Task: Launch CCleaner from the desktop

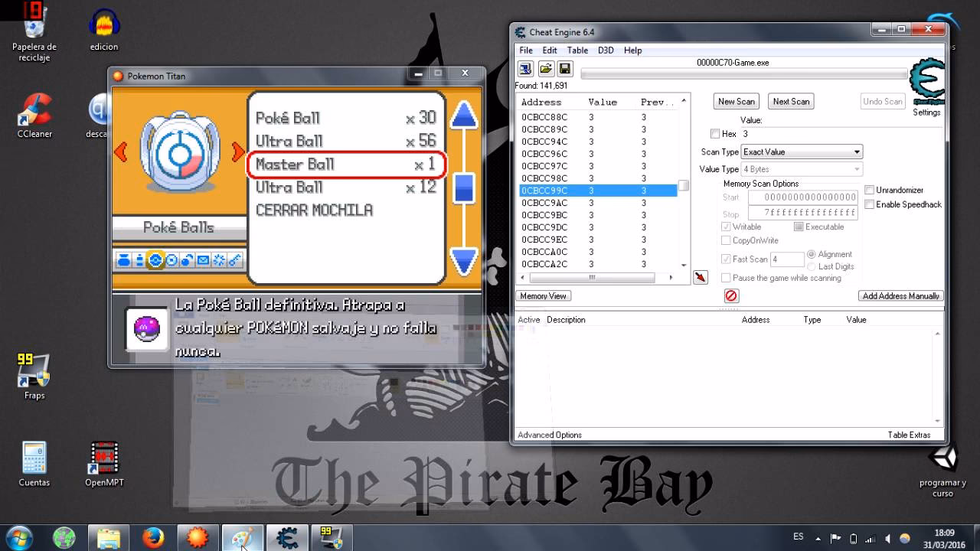Action: 34,116
